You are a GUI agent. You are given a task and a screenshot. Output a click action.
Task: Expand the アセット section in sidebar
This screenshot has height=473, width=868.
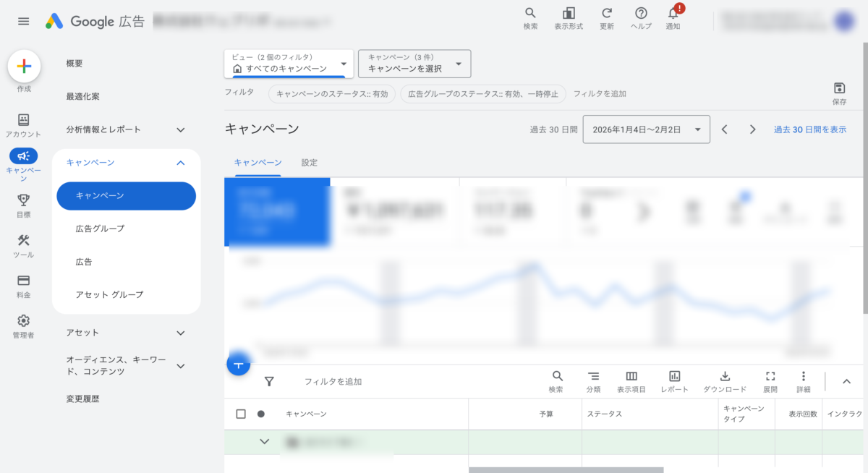click(x=181, y=333)
